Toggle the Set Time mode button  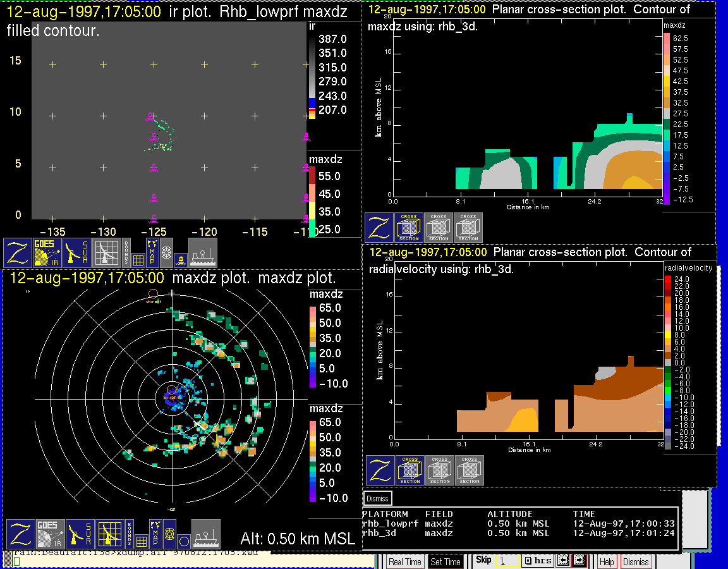(446, 562)
